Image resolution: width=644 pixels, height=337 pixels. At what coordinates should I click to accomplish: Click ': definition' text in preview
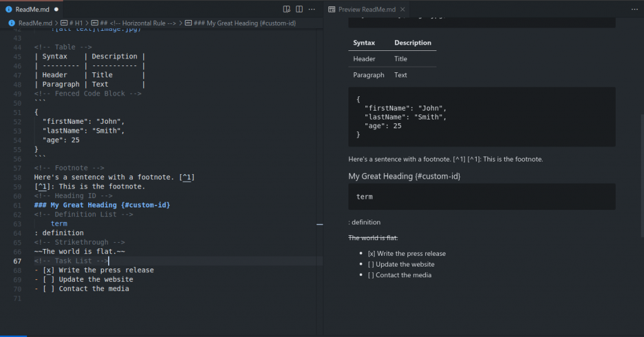tap(364, 222)
